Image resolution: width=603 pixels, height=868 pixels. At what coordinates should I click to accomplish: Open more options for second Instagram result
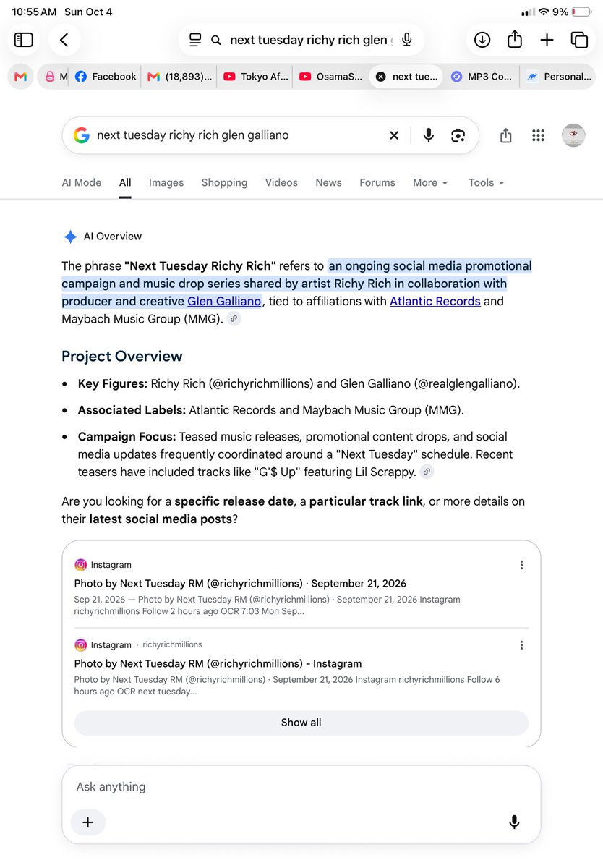point(521,644)
